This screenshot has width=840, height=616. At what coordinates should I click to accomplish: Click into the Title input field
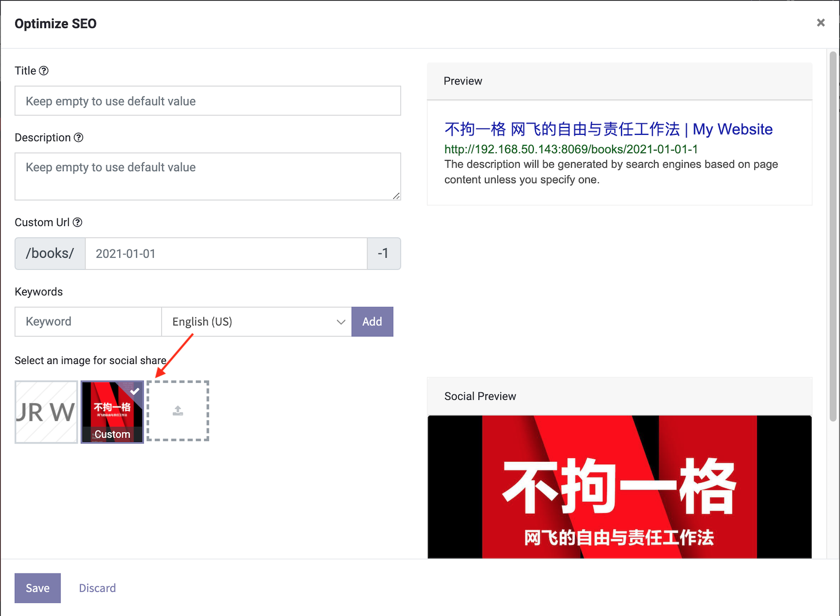point(208,101)
